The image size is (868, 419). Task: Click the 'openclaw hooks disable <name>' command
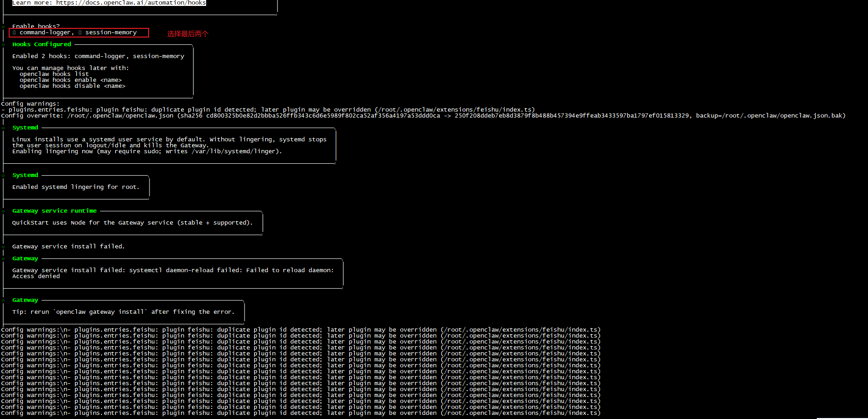coord(72,86)
